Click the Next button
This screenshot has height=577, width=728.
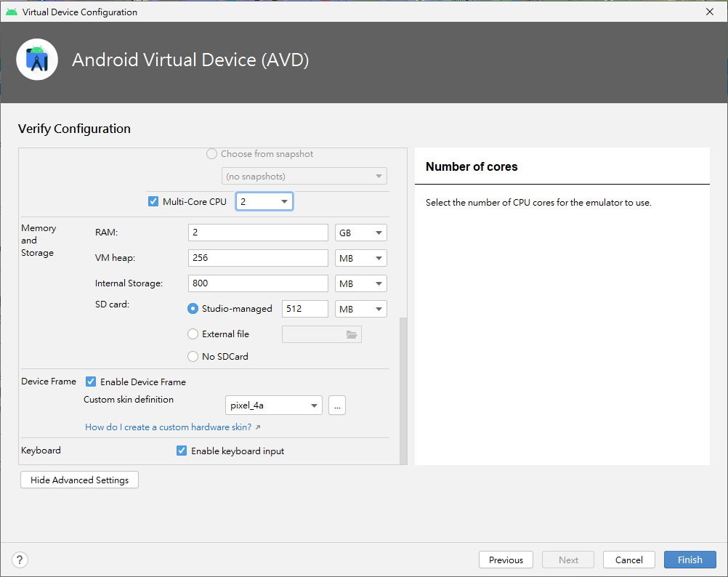(568, 560)
